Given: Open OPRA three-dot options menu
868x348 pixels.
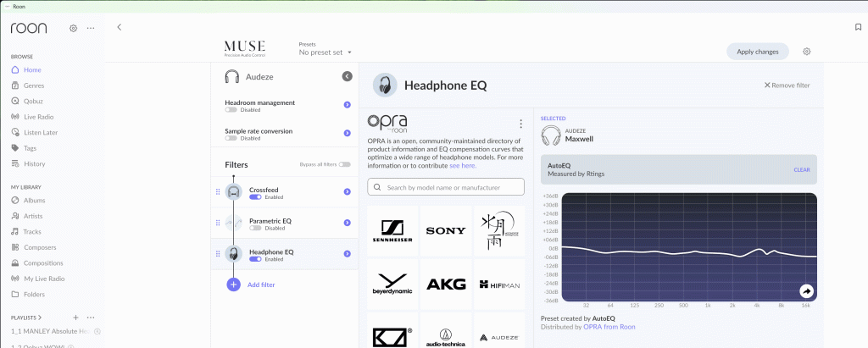Looking at the screenshot, I should click(520, 124).
